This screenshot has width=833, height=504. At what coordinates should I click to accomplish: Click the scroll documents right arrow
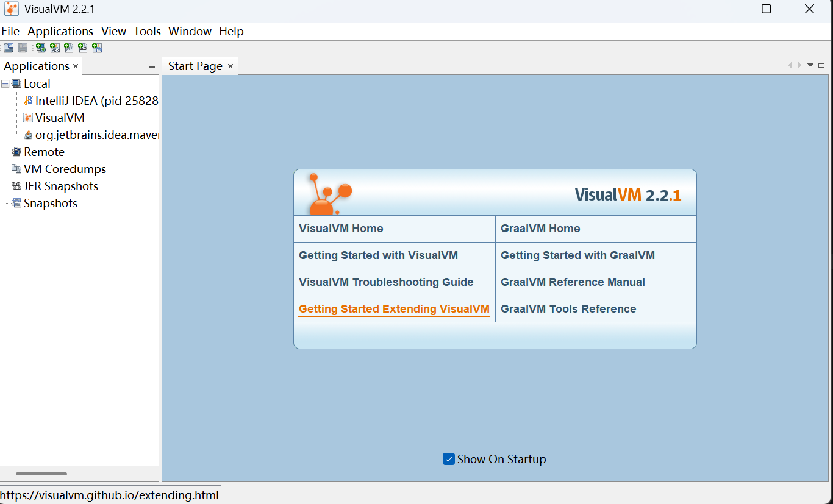[x=799, y=65]
